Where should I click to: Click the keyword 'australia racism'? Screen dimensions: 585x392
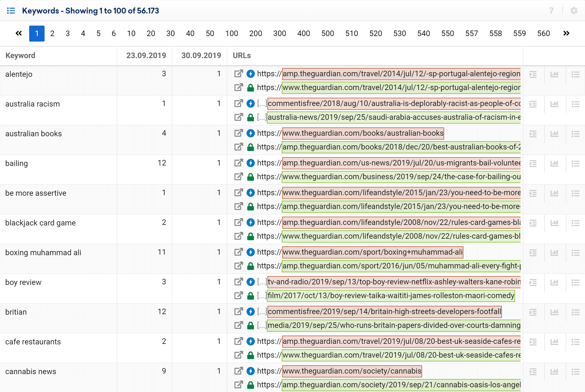tap(32, 104)
